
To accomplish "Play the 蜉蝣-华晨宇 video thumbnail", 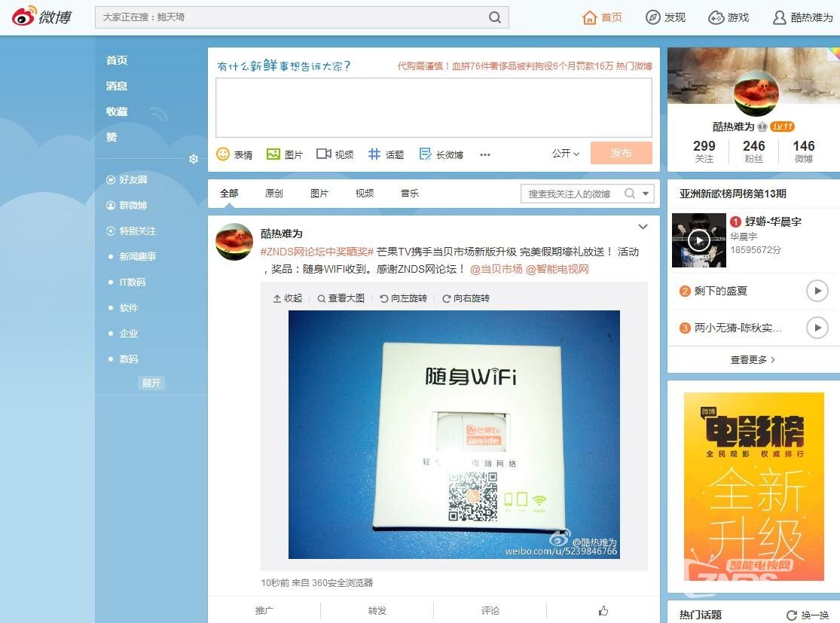I will (699, 240).
